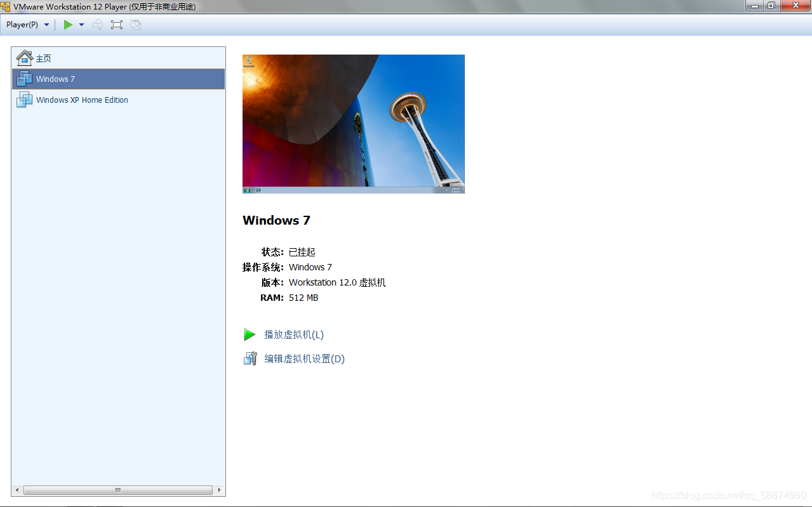
Task: Enter full screen mode icon
Action: (116, 25)
